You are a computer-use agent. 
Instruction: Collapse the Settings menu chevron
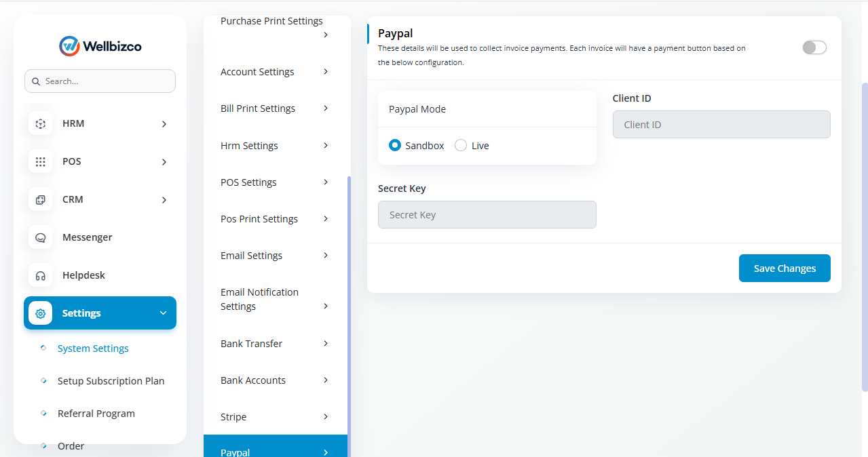point(163,313)
